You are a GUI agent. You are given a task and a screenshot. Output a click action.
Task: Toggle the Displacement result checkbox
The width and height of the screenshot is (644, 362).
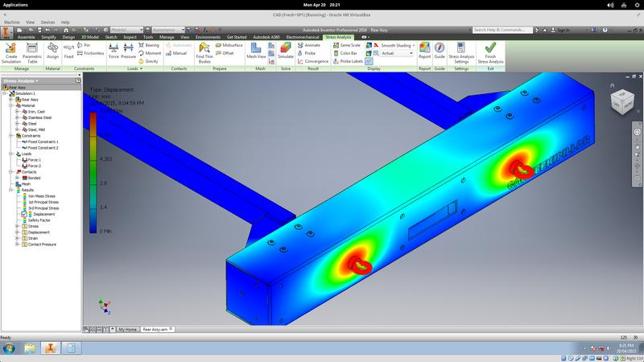pos(25,215)
